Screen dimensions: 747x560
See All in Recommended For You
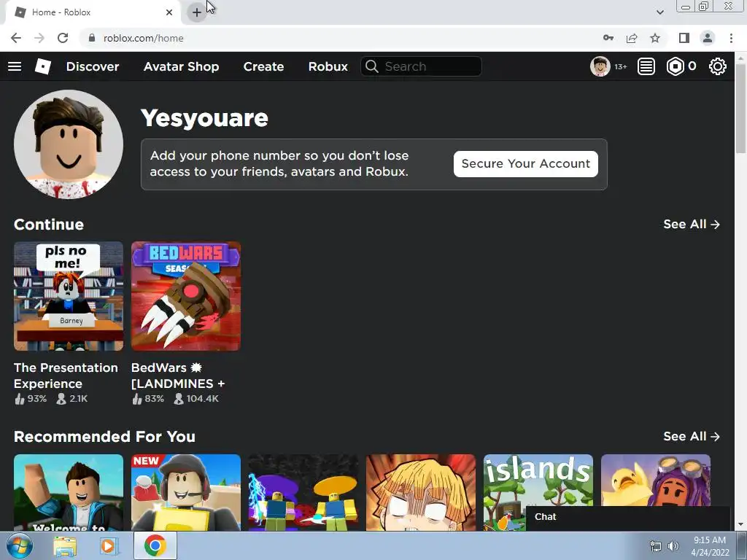(x=692, y=437)
